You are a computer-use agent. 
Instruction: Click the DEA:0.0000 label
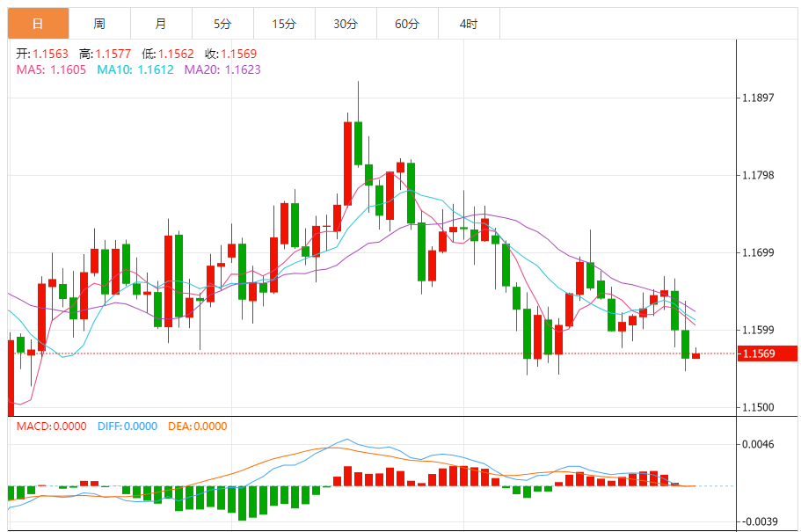click(197, 426)
